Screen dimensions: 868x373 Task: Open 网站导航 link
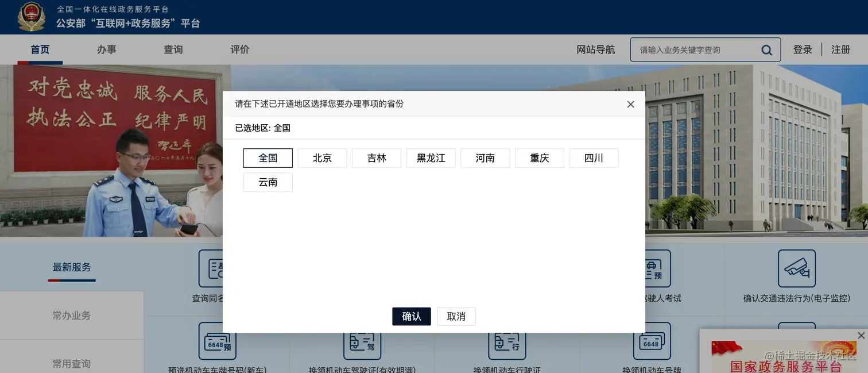coord(596,49)
